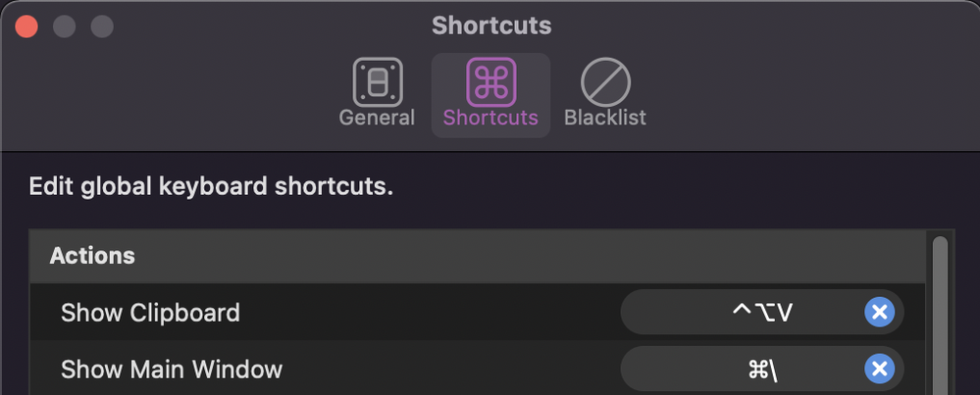This screenshot has height=395, width=980.
Task: Click the gray minimize window button
Action: [x=64, y=25]
